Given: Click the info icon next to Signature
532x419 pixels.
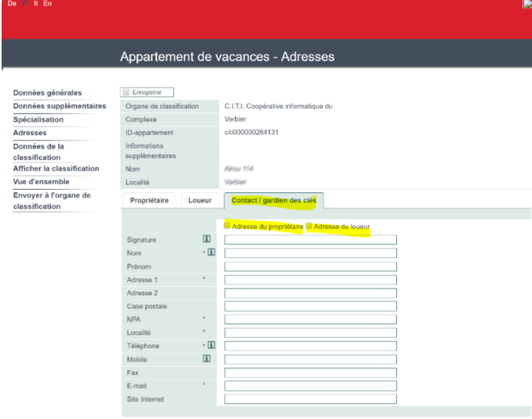Looking at the screenshot, I should 207,240.
